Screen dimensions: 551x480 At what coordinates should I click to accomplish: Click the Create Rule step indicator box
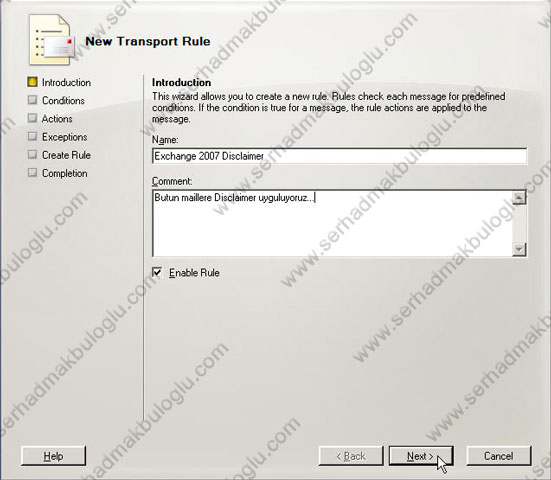point(32,155)
